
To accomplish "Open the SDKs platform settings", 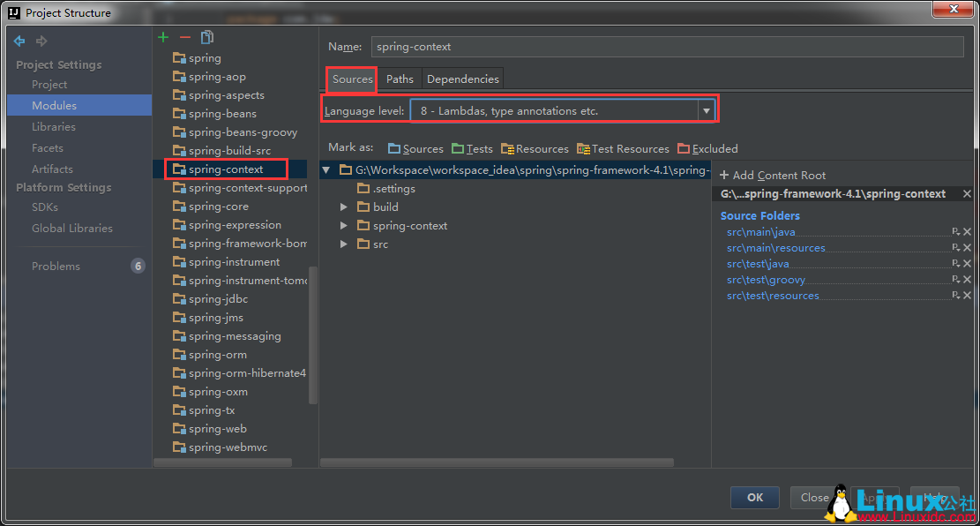I will [45, 207].
